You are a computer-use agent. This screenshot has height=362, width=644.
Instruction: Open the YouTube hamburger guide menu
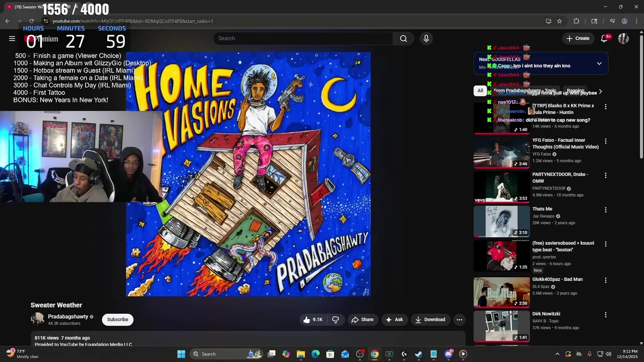pos(12,39)
